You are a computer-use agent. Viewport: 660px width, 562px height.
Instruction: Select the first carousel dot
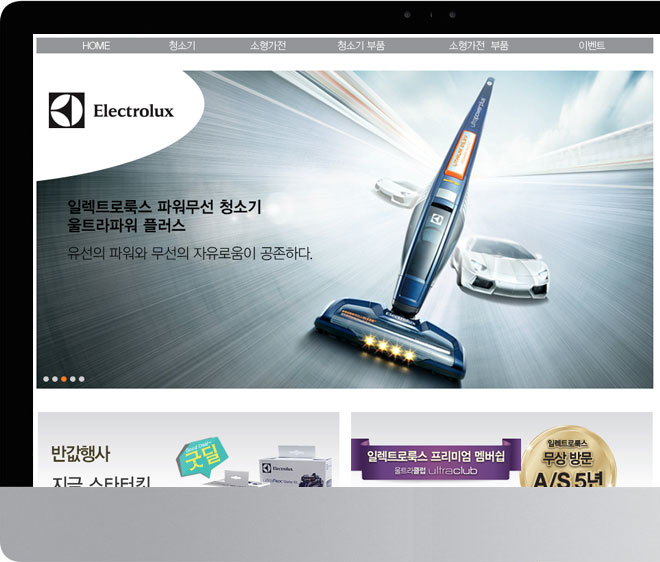tap(46, 379)
